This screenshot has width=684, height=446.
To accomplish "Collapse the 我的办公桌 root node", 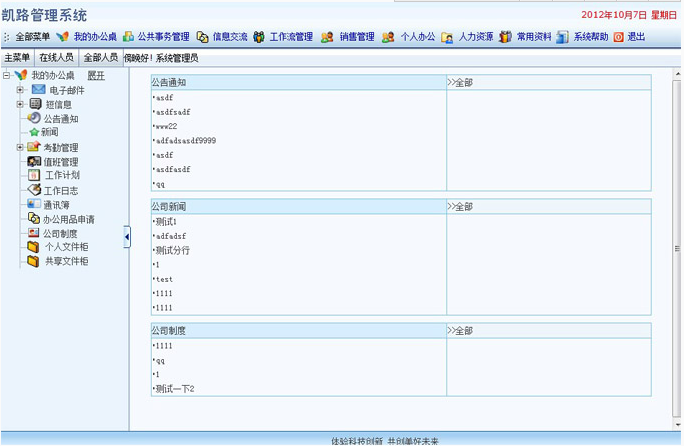I will click(x=7, y=75).
